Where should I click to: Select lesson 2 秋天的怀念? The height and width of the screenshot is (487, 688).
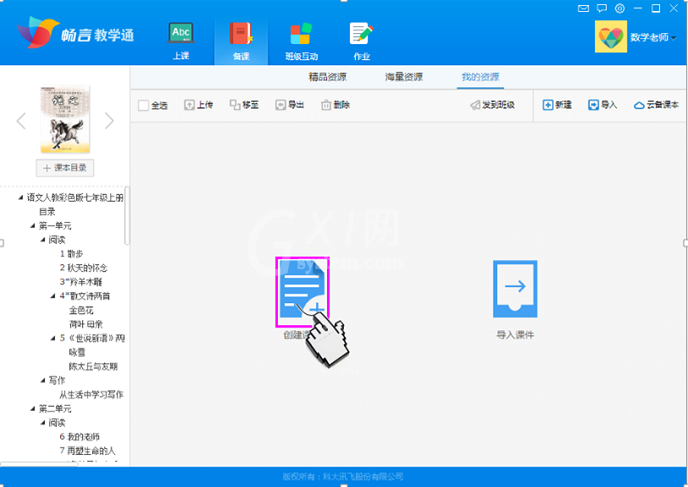[x=83, y=268]
